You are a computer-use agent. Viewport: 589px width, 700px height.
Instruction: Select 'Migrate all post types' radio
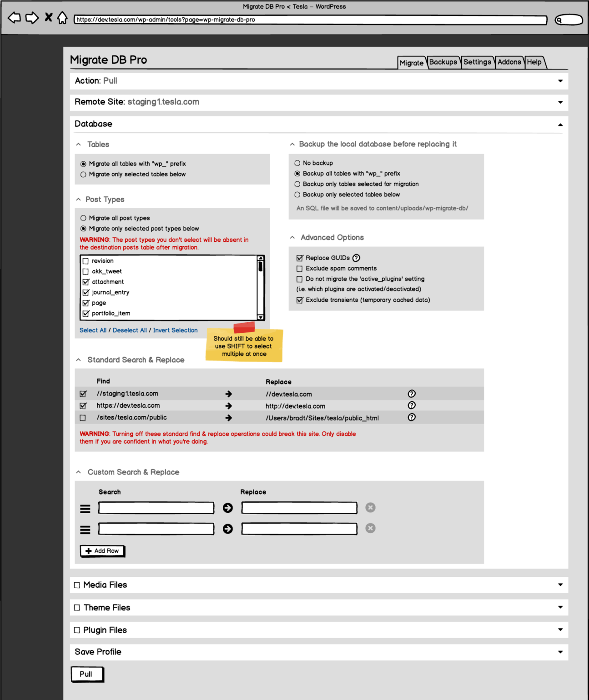[83, 218]
